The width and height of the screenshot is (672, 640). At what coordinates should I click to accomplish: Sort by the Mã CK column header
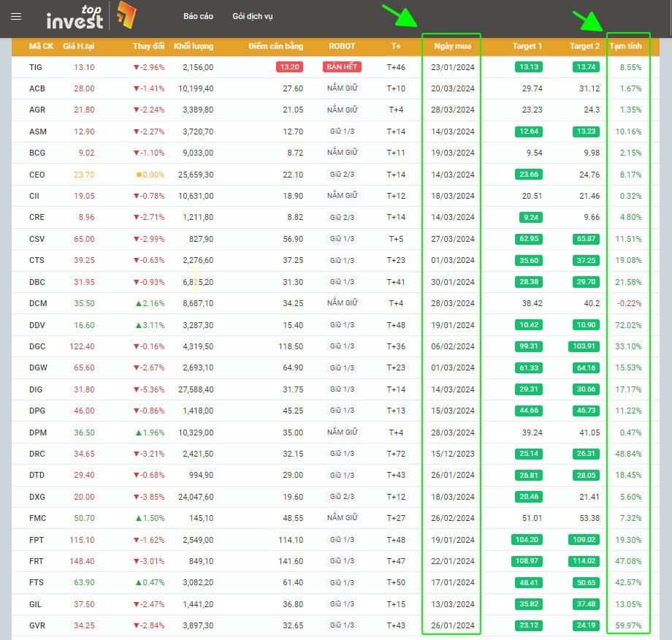(41, 46)
